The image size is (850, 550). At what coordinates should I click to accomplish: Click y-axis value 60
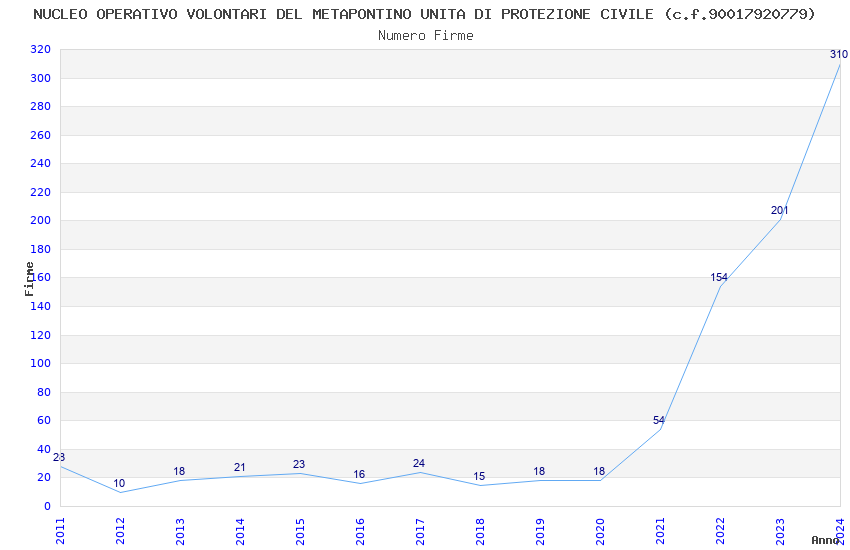(x=44, y=420)
